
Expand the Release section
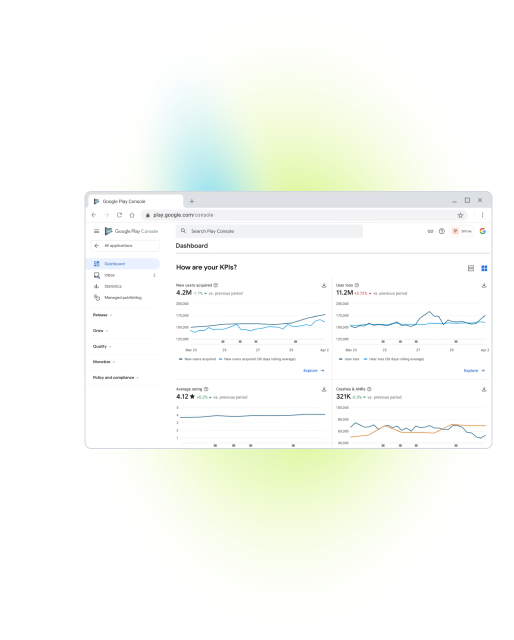coord(102,315)
